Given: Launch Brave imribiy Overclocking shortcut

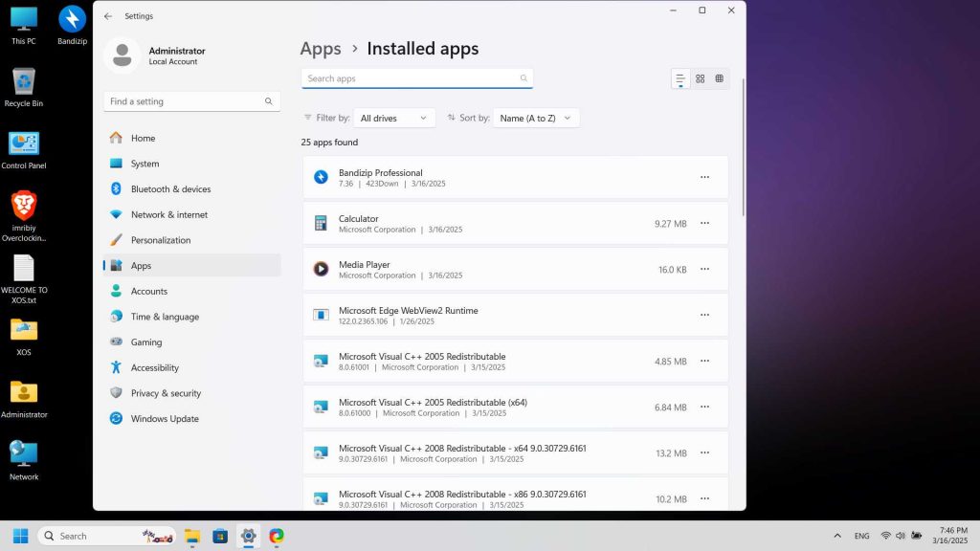Looking at the screenshot, I should tap(24, 216).
